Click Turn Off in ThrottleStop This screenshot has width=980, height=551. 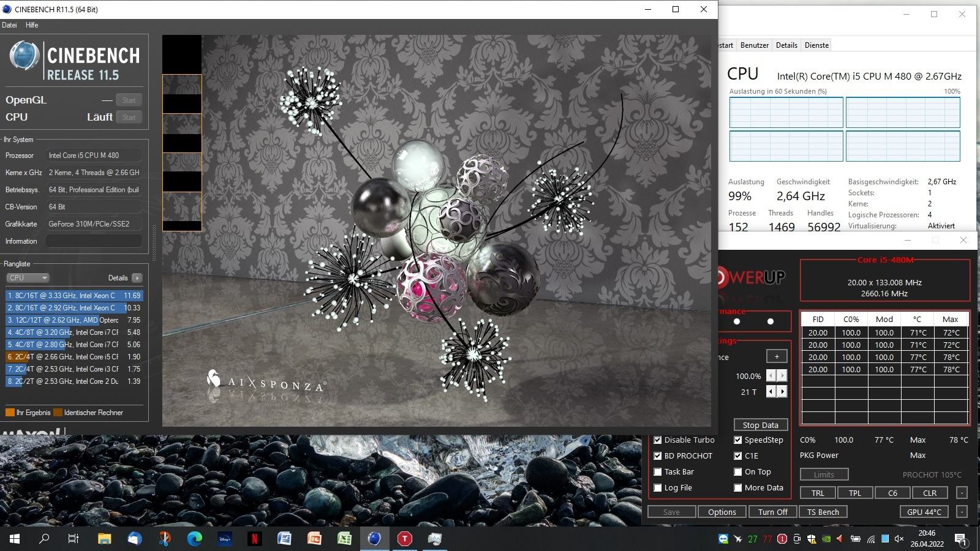pos(773,512)
